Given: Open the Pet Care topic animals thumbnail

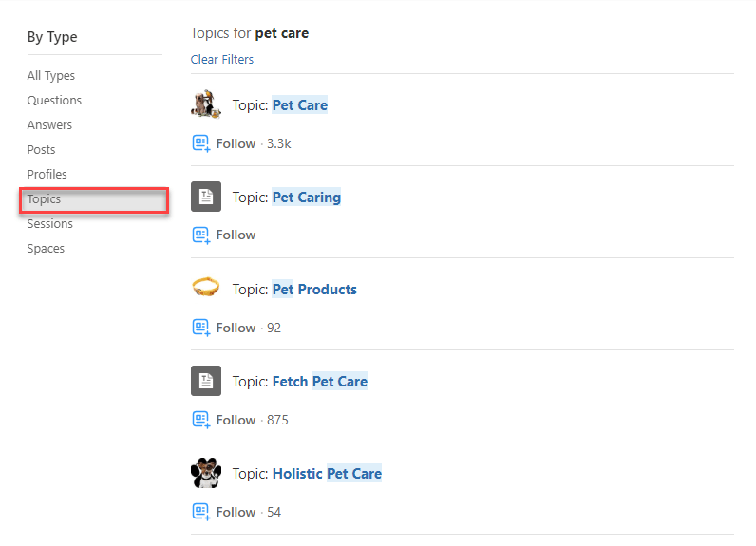Looking at the screenshot, I should 206,104.
